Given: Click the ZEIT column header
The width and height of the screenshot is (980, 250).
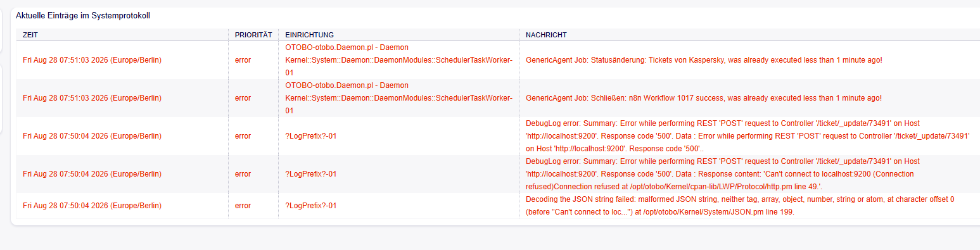Looking at the screenshot, I should click(30, 35).
